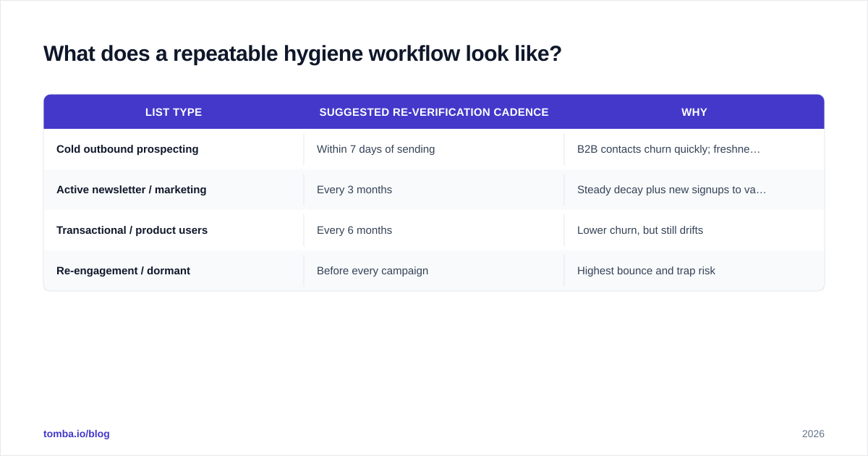The width and height of the screenshot is (868, 456).
Task: Select the 'Transactional / product users' cell
Action: [174, 230]
